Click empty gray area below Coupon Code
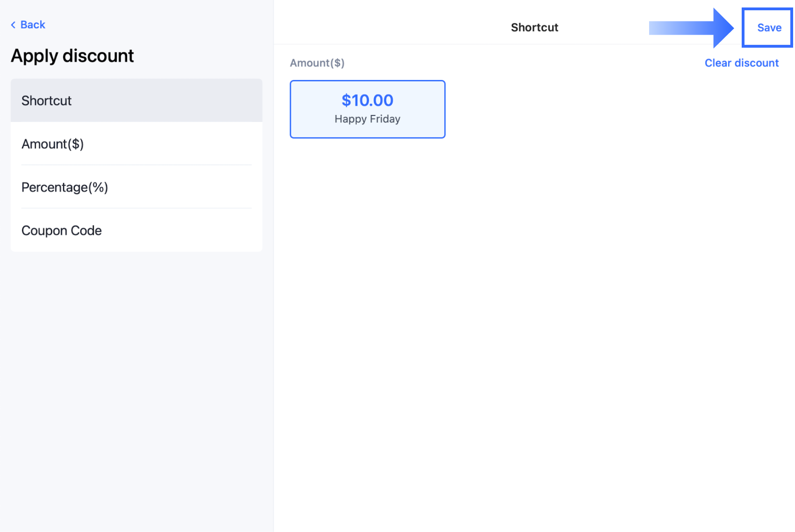This screenshot has height=532, width=795. point(136,374)
